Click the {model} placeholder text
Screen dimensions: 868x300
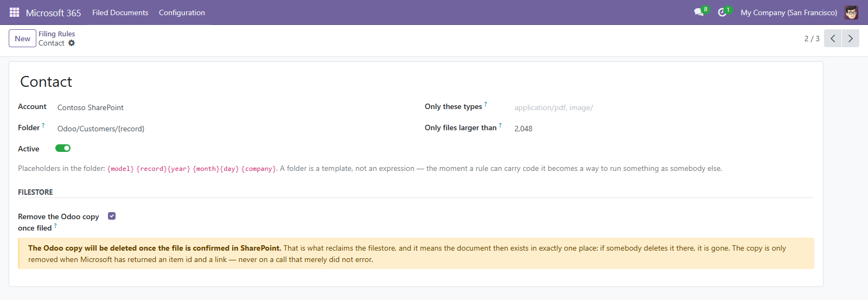tap(120, 169)
